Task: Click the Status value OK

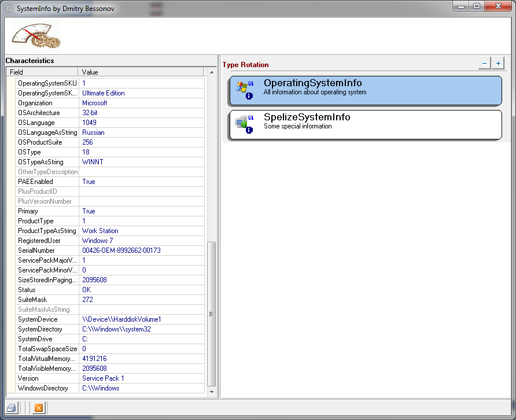Action: 87,290
